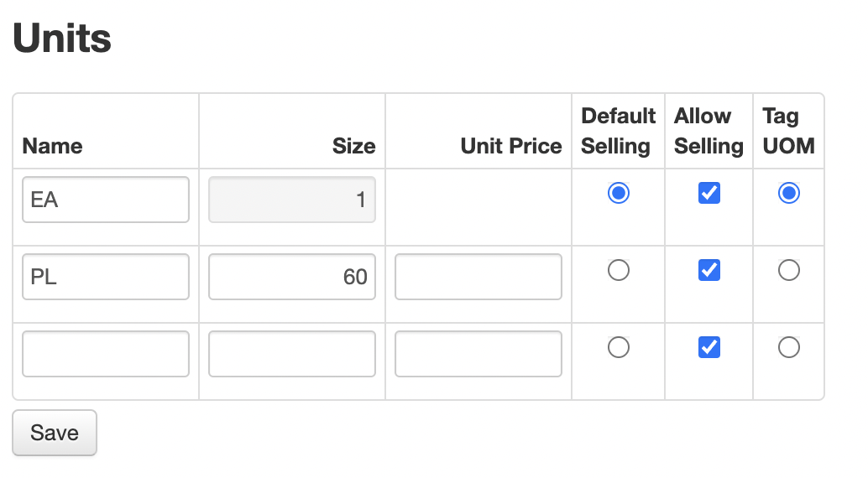
Task: Edit the Size field showing 60
Action: pos(292,277)
